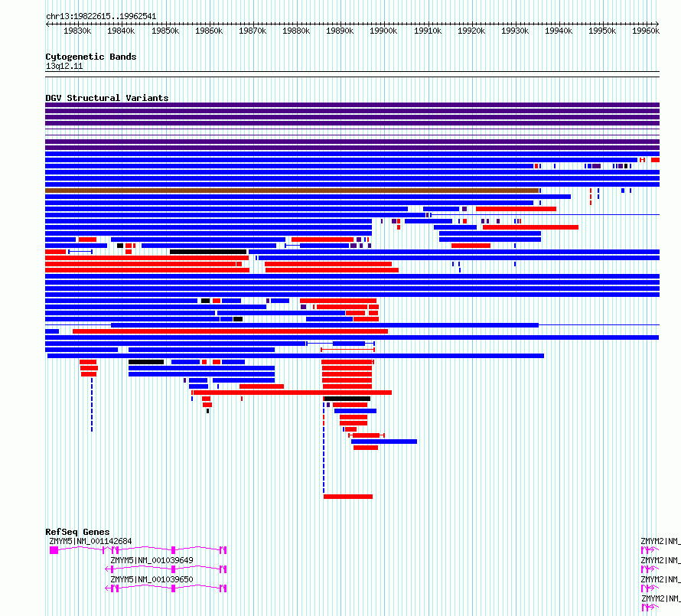This screenshot has height=616, width=681.
Task: Open the RefSeq Genes track title
Action: [77, 532]
